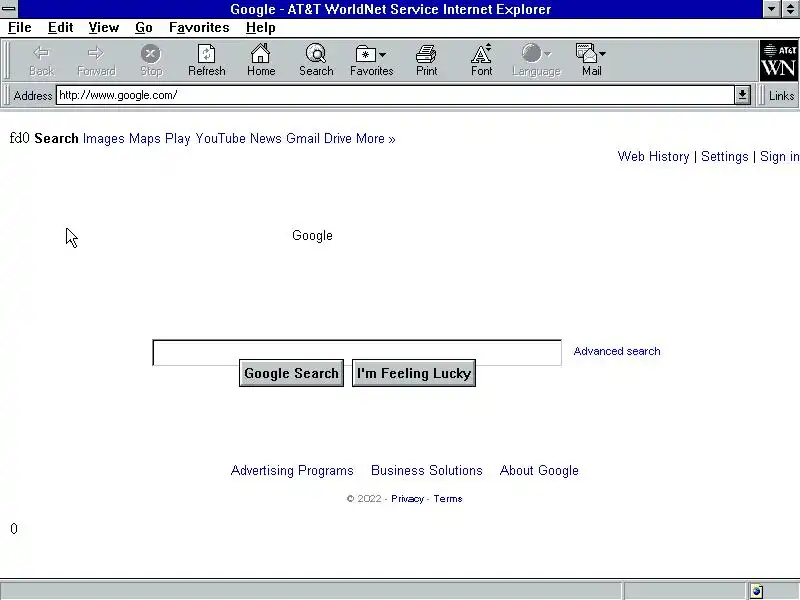Image resolution: width=800 pixels, height=600 pixels.
Task: Open the Favorites menu
Action: click(x=199, y=28)
